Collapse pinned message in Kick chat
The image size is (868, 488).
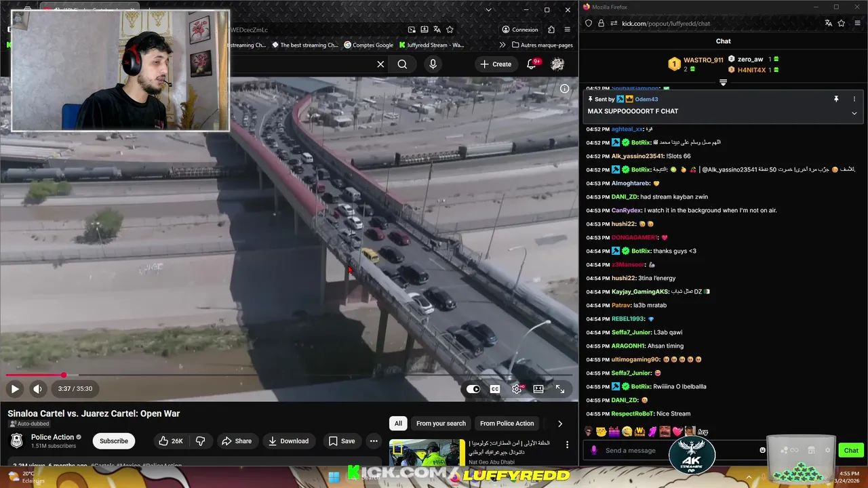[x=854, y=113]
